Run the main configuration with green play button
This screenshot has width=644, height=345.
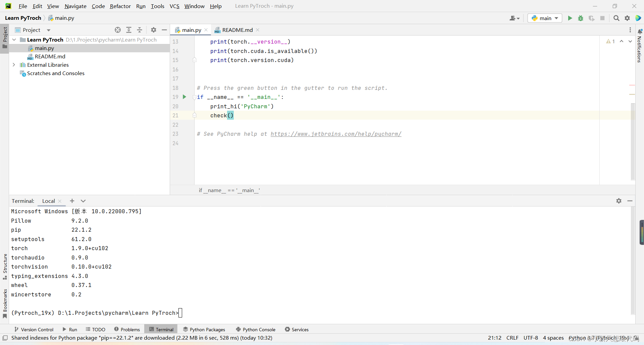(570, 18)
